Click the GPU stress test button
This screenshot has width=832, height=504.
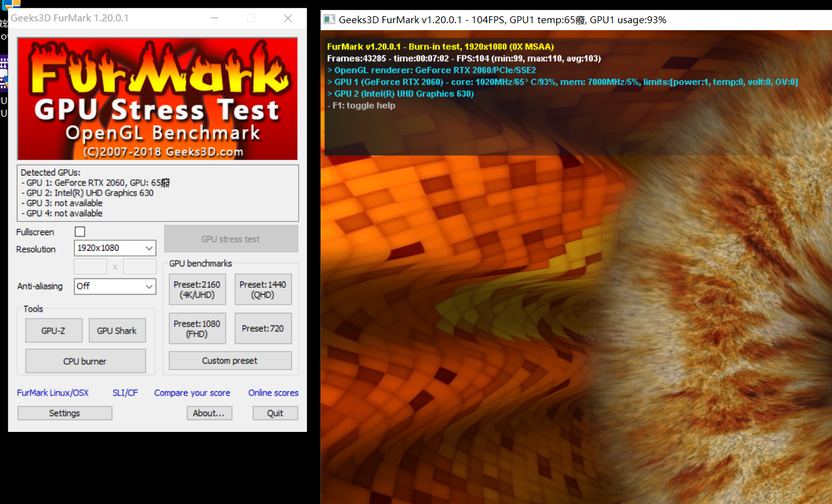(231, 239)
